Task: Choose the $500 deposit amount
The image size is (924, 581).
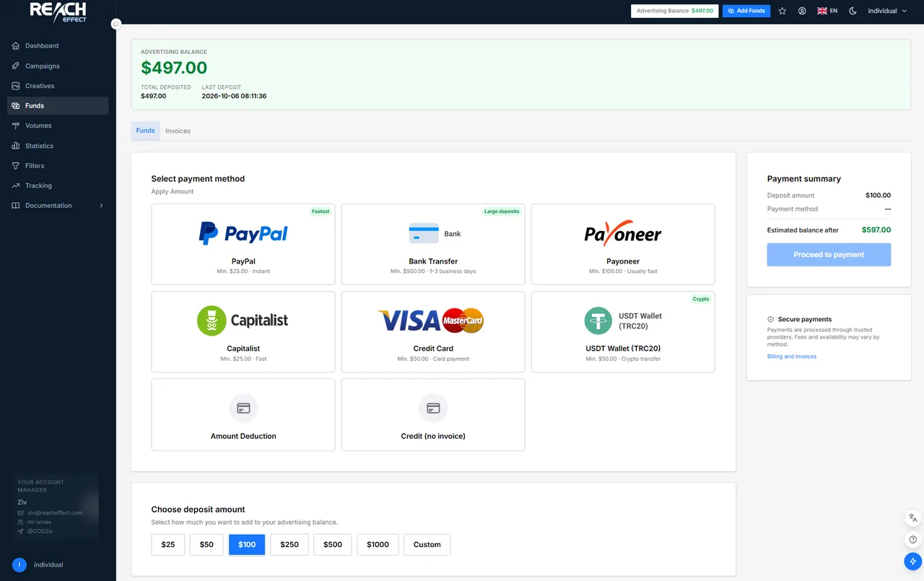Action: [333, 544]
